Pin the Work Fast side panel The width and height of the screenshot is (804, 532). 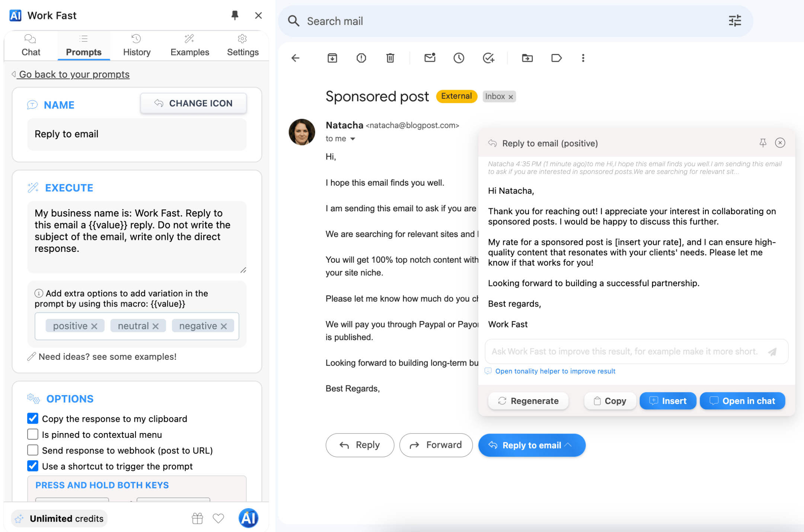[x=235, y=15]
